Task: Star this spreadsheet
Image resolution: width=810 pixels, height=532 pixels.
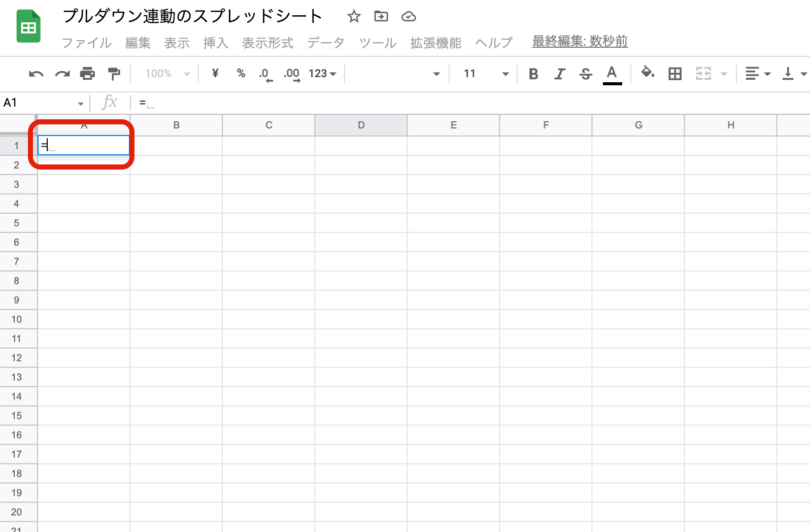Action: [354, 17]
